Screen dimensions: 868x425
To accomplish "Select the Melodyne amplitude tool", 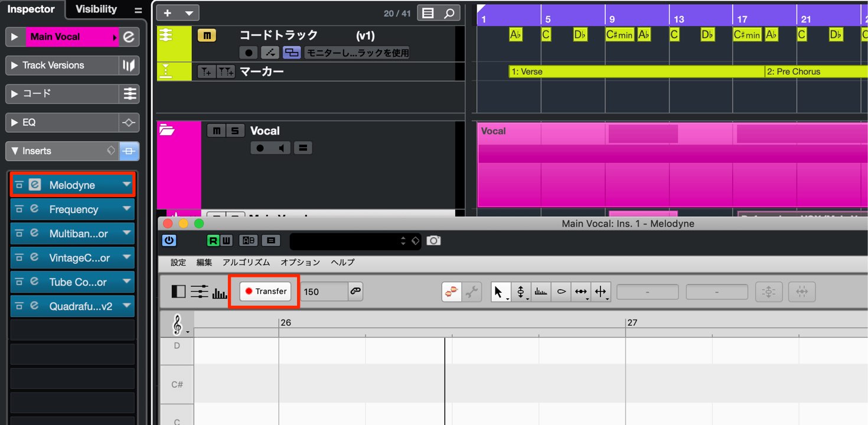I will click(561, 292).
